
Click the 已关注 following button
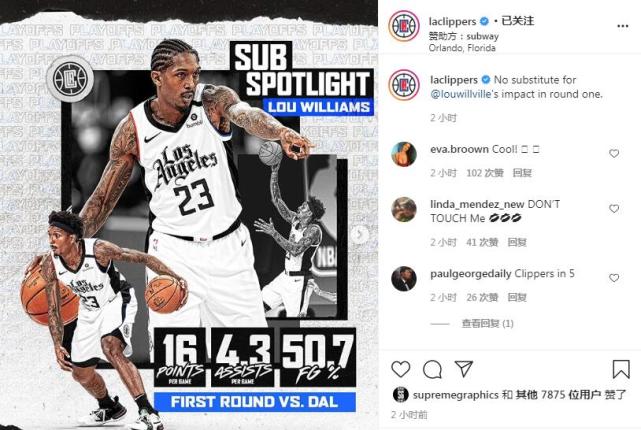coord(518,21)
